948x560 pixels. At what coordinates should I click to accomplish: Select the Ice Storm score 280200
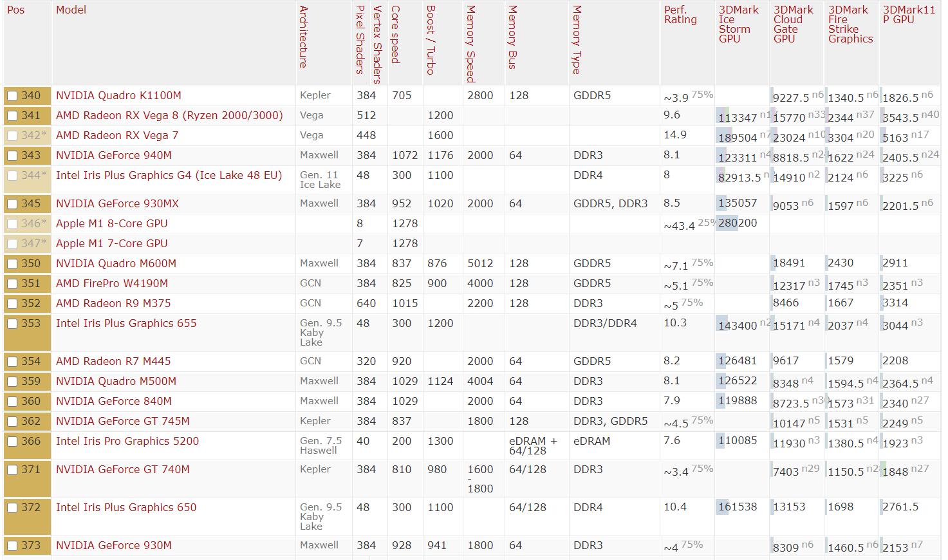pyautogui.click(x=738, y=223)
